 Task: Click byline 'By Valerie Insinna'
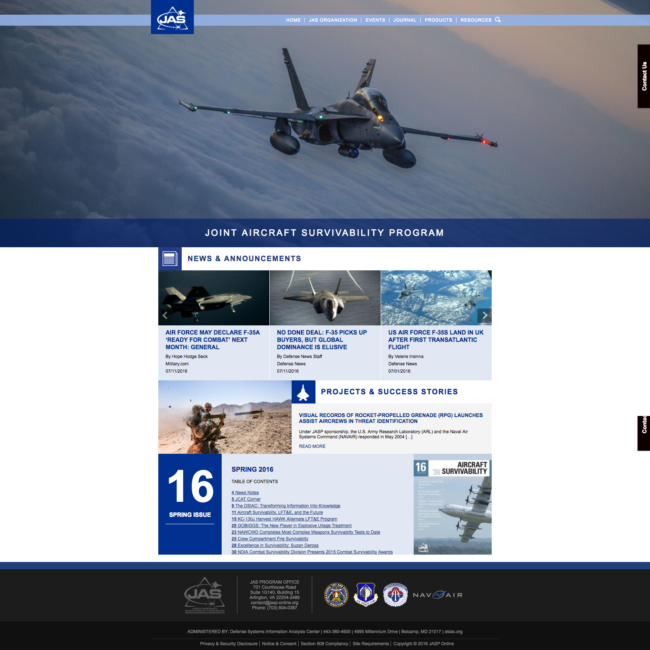tap(406, 357)
